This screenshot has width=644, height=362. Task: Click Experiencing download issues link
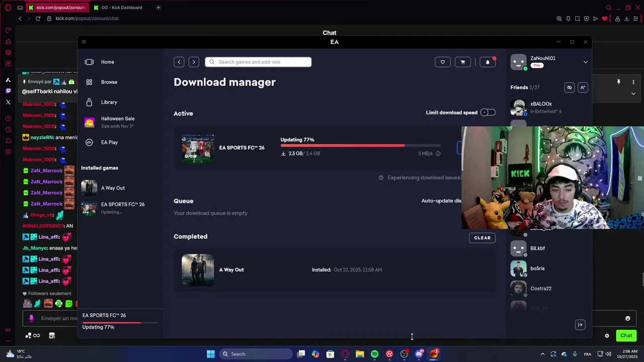click(424, 177)
